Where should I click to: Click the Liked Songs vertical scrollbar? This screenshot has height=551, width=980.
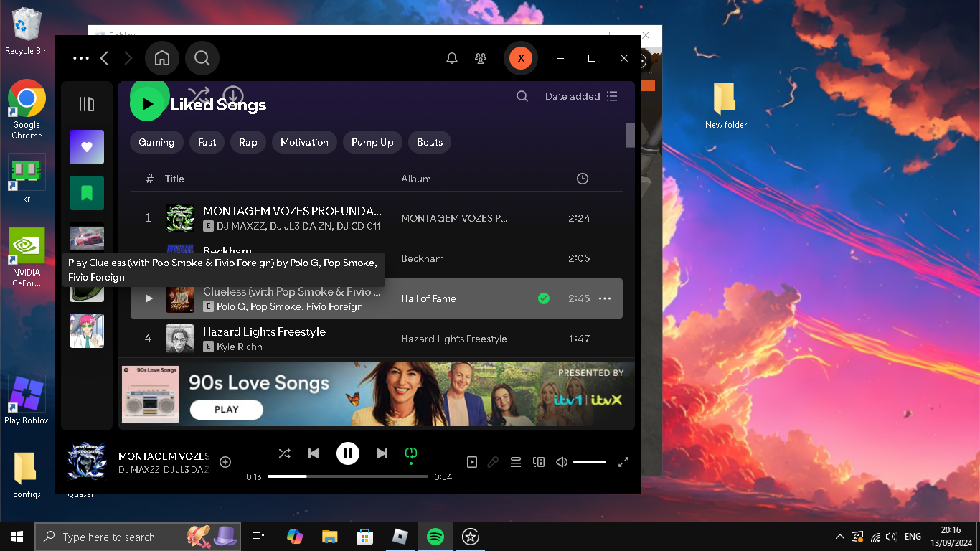[x=631, y=135]
